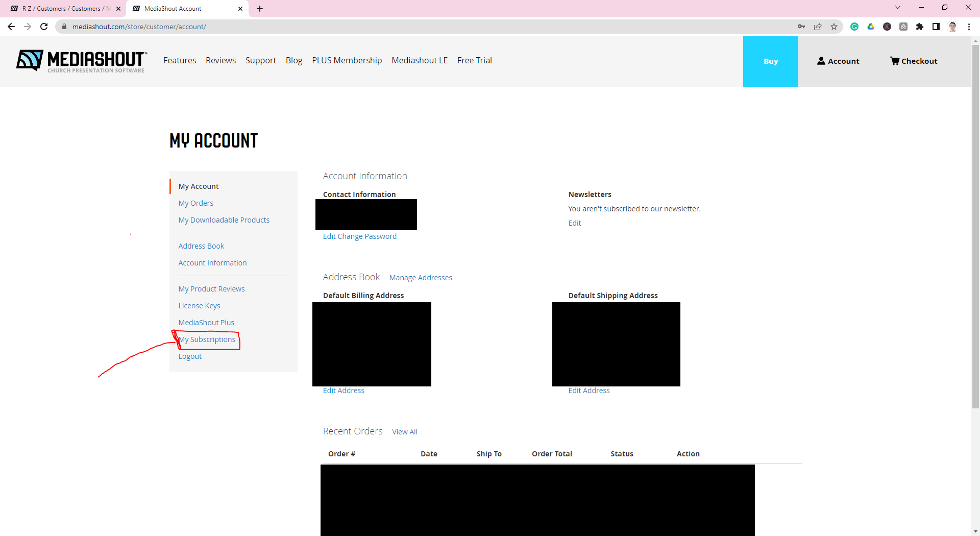Open Blog in top navigation
Screen dimensions: 980x536
coord(294,60)
